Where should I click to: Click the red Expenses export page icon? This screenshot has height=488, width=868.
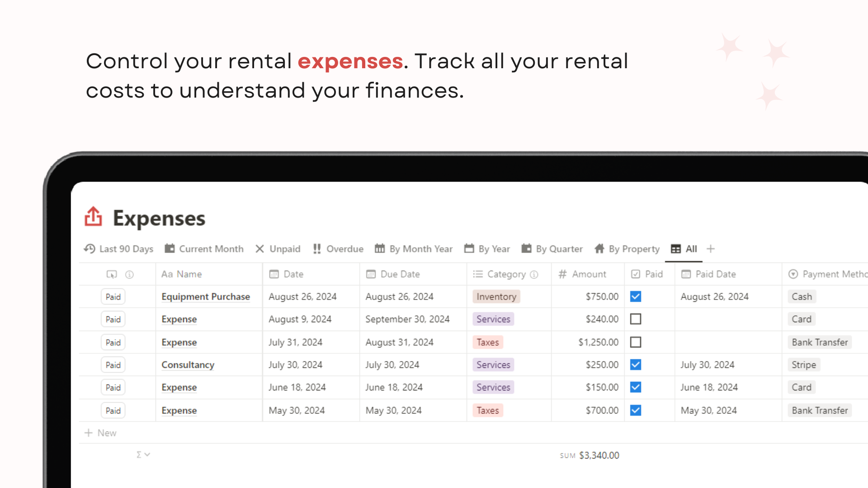[x=93, y=217]
